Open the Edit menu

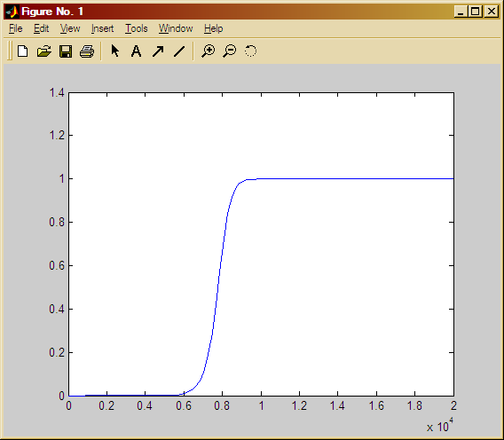click(42, 28)
